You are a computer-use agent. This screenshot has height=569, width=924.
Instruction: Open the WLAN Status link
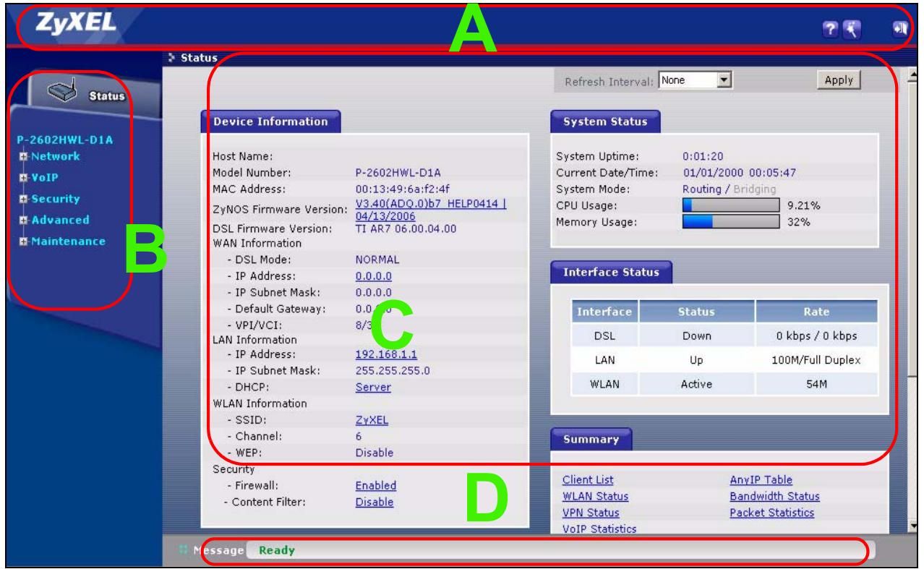(x=595, y=496)
